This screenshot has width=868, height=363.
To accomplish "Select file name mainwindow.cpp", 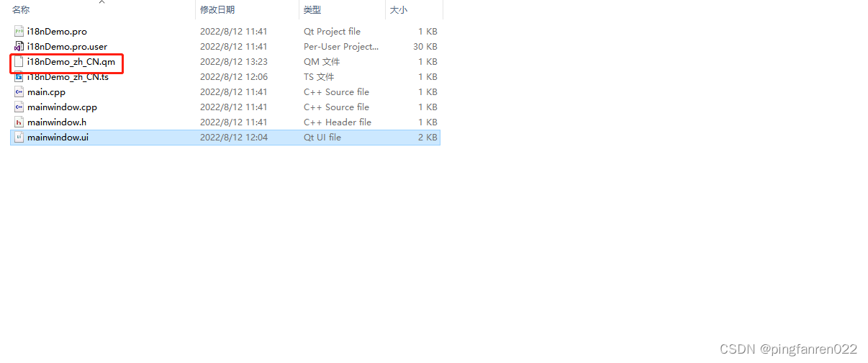I will coord(62,107).
